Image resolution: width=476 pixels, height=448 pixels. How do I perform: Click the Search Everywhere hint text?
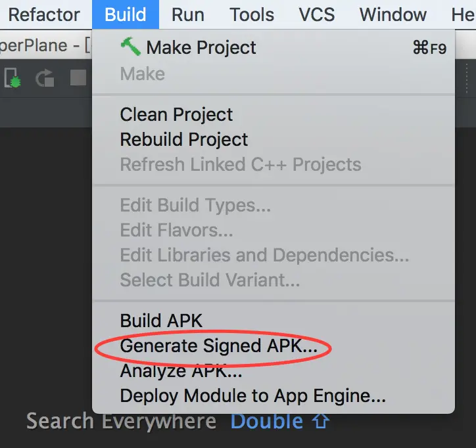pyautogui.click(x=121, y=422)
